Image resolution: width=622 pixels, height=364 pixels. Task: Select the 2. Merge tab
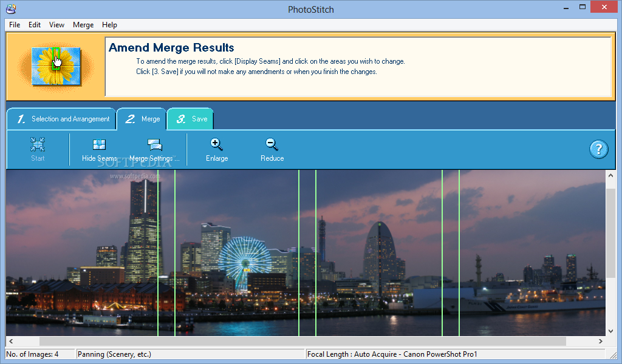142,119
